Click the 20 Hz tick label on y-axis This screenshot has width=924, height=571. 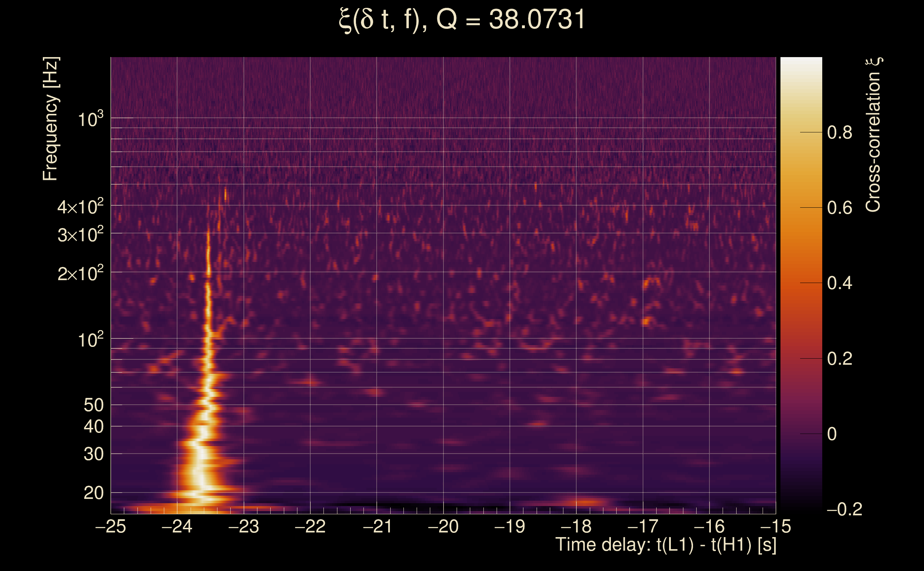coord(93,493)
